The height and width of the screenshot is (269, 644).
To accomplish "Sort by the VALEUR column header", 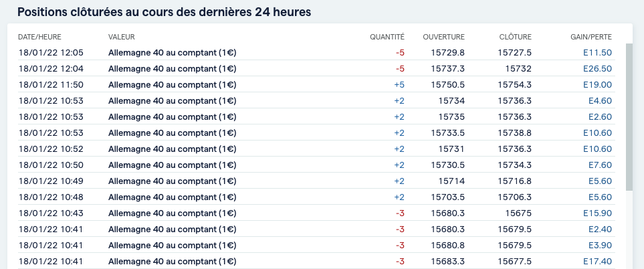I will pos(122,36).
